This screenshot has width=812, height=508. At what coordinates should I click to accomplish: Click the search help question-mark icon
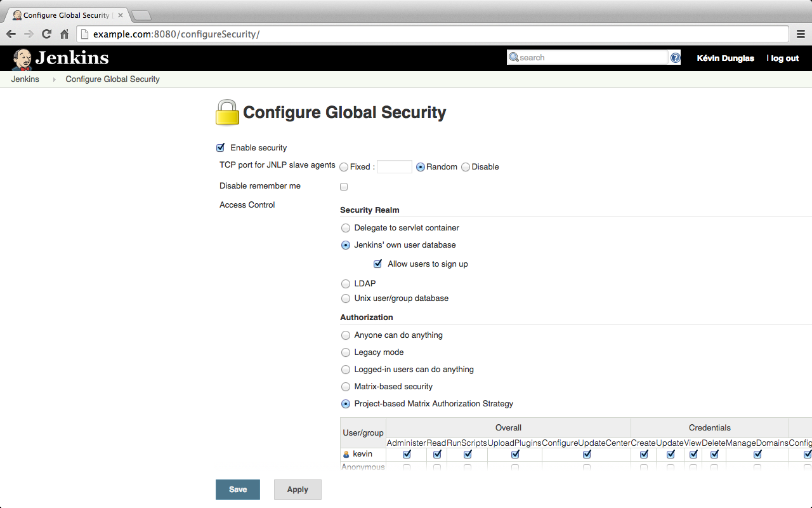pos(675,58)
